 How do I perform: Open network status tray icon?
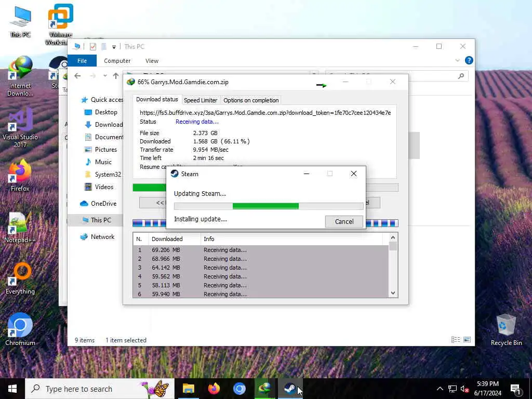coord(453,389)
